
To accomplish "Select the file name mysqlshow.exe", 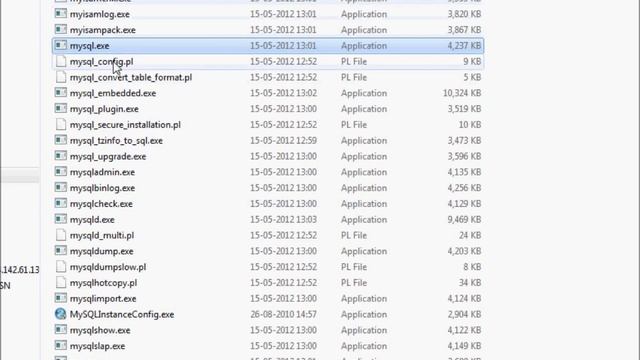I will pos(100,330).
